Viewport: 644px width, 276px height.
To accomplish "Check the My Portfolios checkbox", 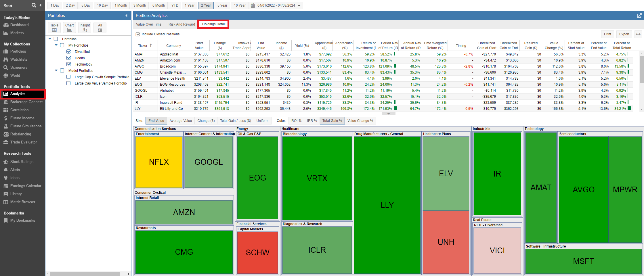I will [x=62, y=45].
